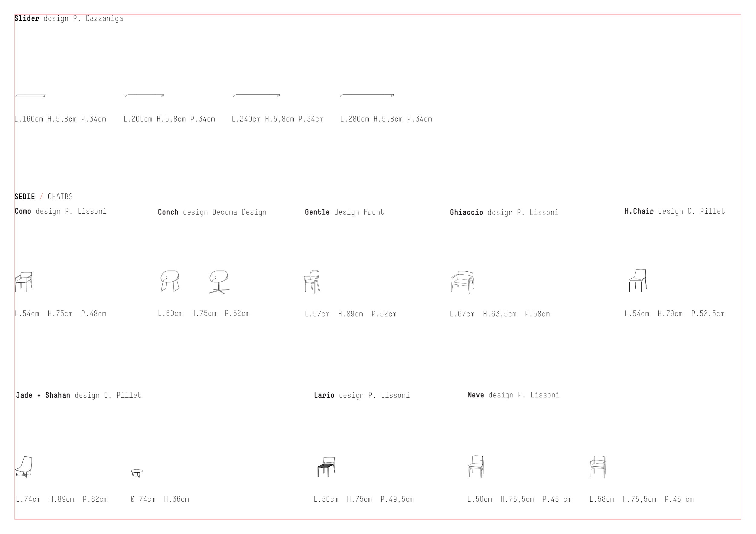
Task: Select the Gentle chair drawing
Action: [x=312, y=282]
